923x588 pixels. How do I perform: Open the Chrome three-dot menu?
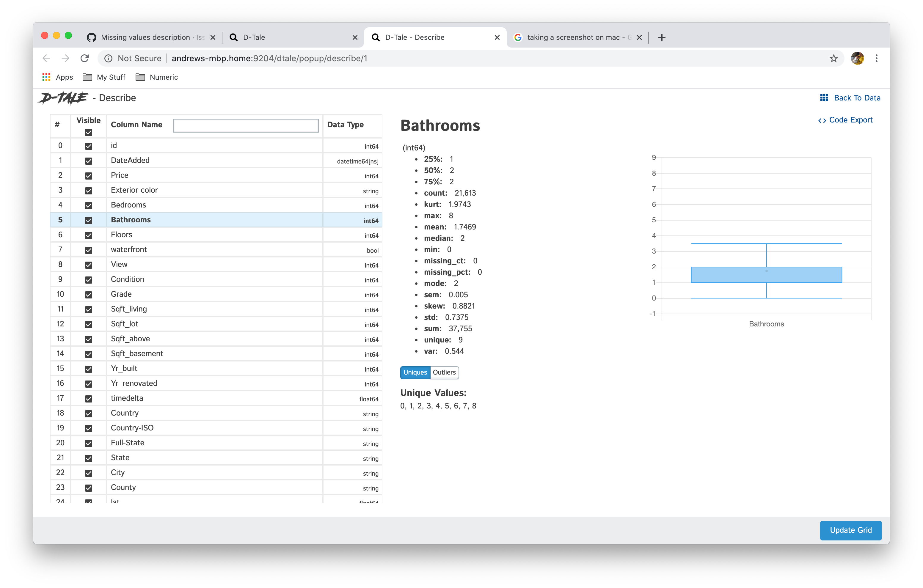click(877, 58)
